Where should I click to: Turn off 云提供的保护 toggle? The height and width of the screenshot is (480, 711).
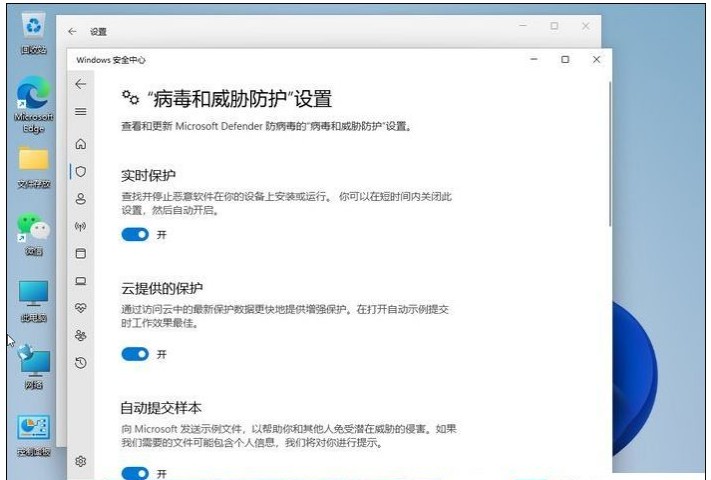point(135,354)
